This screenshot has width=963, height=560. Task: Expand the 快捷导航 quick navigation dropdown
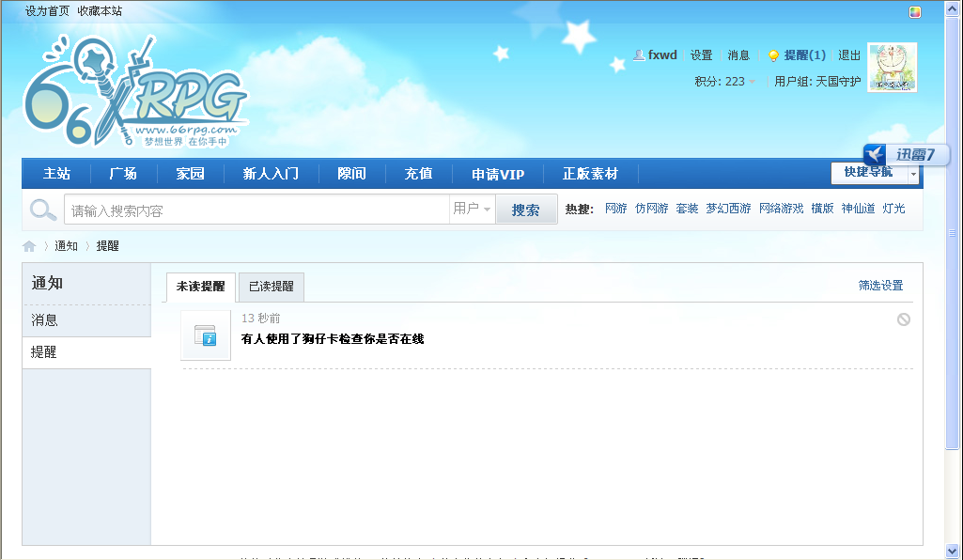[x=913, y=175]
